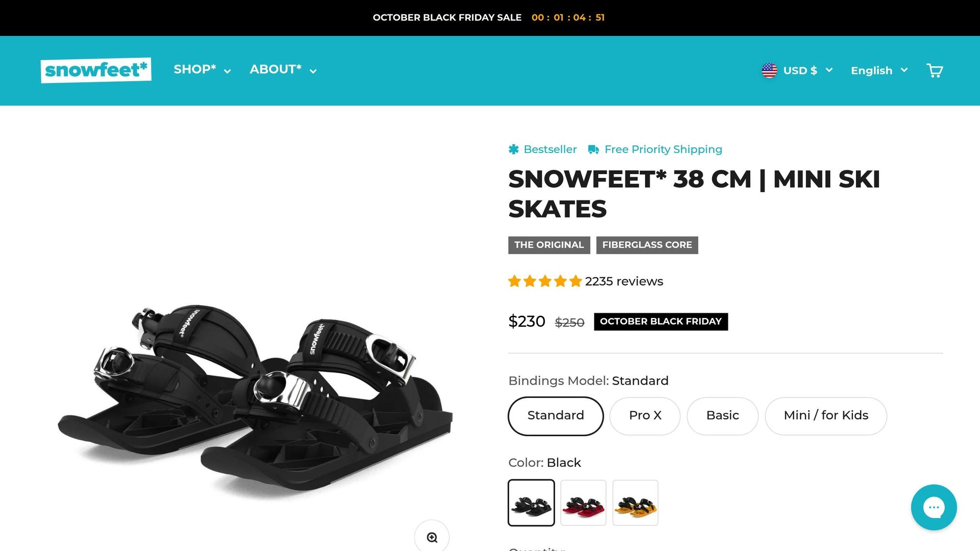Expand the SHOP* menu chevron
The image size is (980, 551).
coord(228,71)
